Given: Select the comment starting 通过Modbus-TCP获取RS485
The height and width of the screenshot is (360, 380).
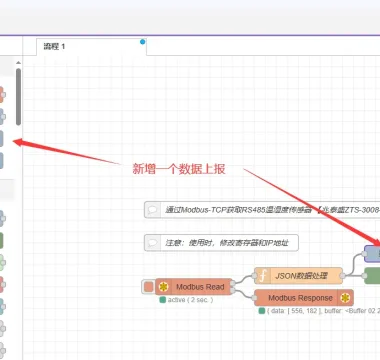Looking at the screenshot, I should click(262, 210).
